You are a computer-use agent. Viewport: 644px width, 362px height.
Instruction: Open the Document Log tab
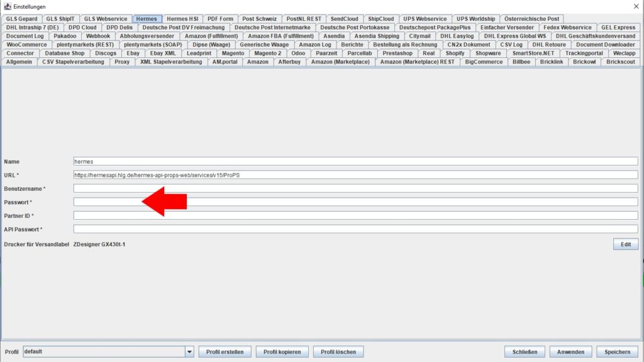[x=25, y=37]
